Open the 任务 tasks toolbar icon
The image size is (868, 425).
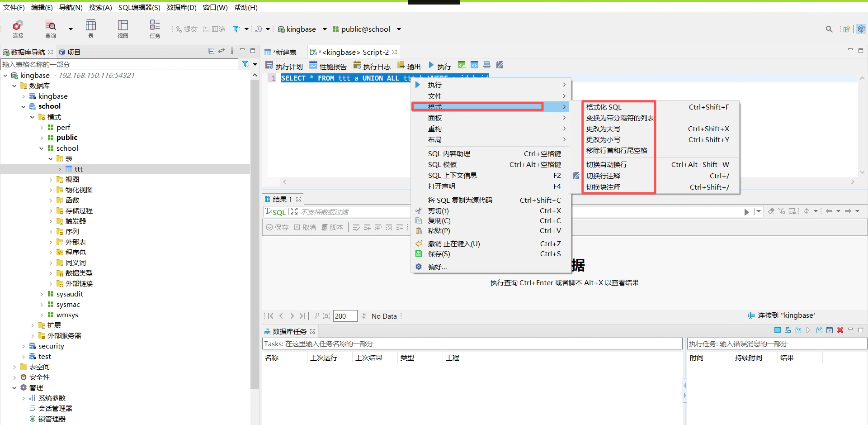coord(155,29)
